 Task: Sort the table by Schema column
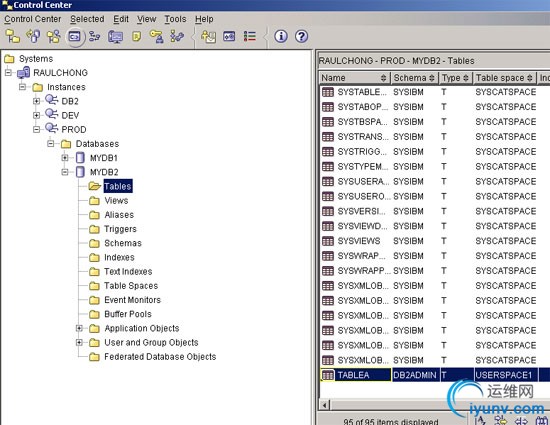[x=414, y=78]
